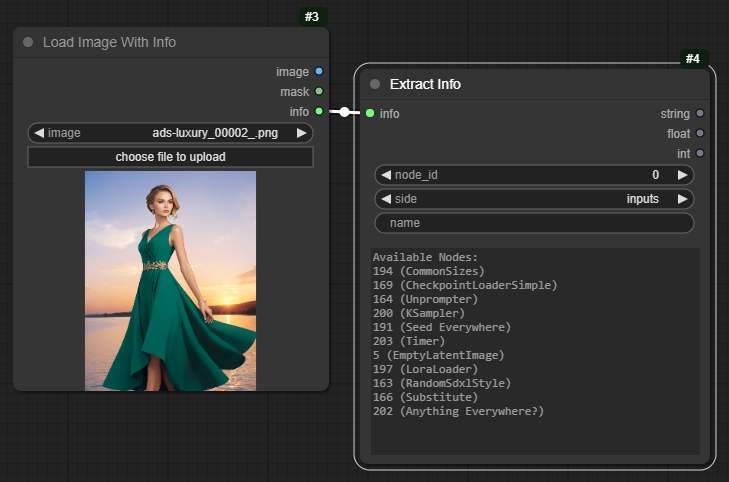Collapse the Extract Info node via its dot
This screenshot has width=729, height=482.
point(375,84)
